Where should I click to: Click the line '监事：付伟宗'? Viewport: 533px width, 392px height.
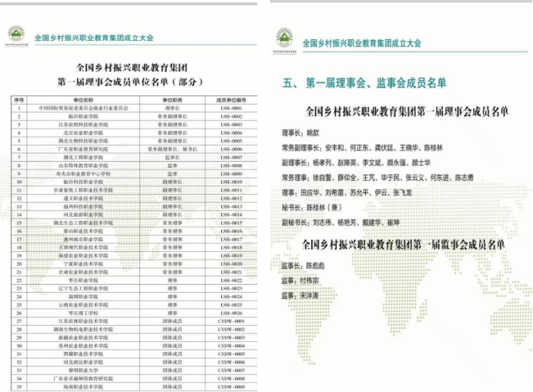point(300,280)
